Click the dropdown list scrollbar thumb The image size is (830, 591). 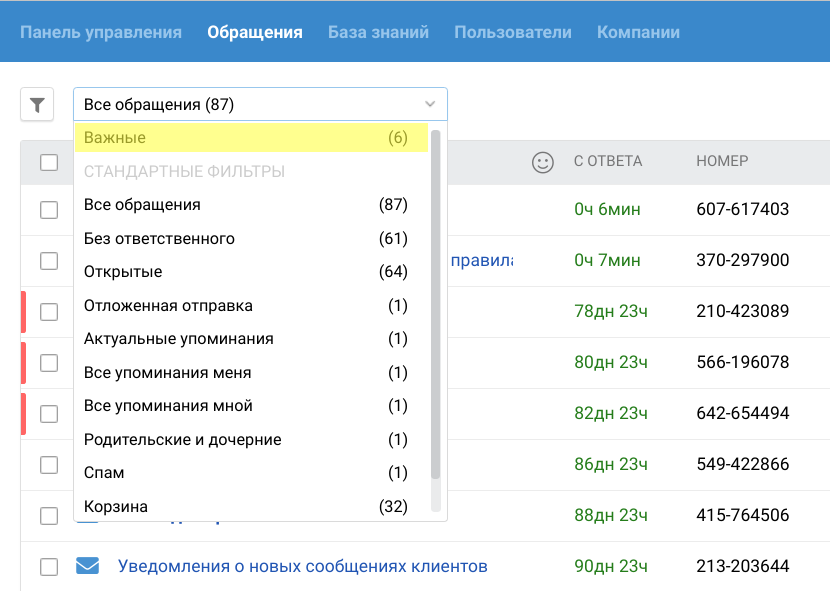[x=436, y=305]
